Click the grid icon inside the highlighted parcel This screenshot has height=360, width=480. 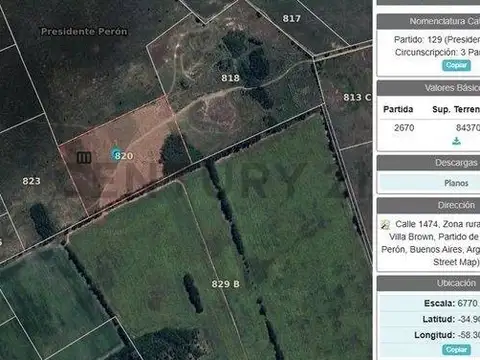click(x=84, y=158)
